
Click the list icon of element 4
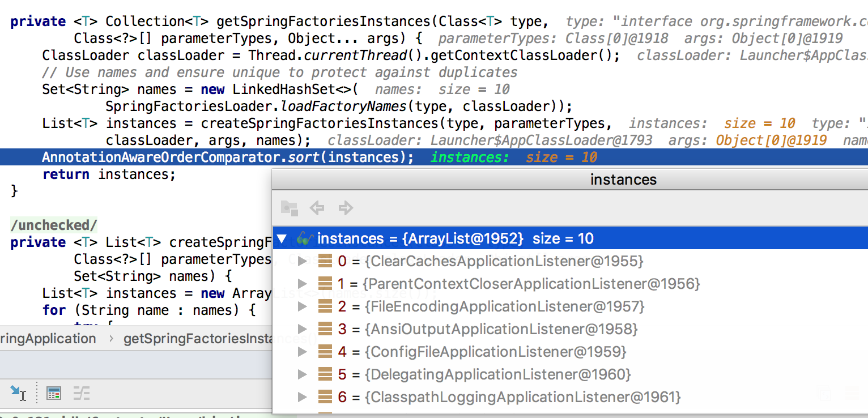(325, 352)
